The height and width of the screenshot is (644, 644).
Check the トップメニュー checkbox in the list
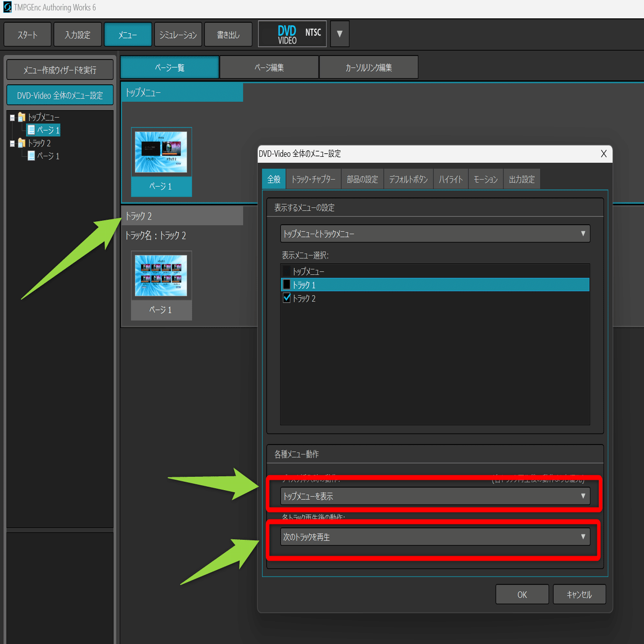coord(286,271)
